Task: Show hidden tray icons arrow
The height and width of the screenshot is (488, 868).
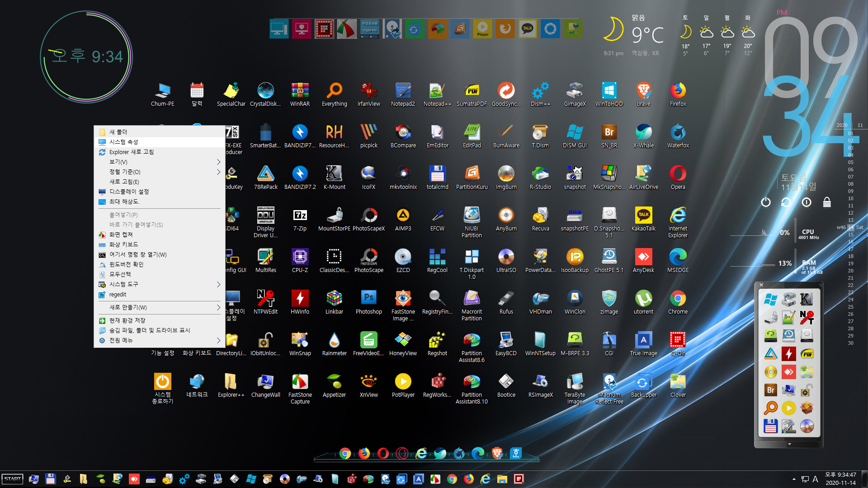Action: [x=794, y=479]
